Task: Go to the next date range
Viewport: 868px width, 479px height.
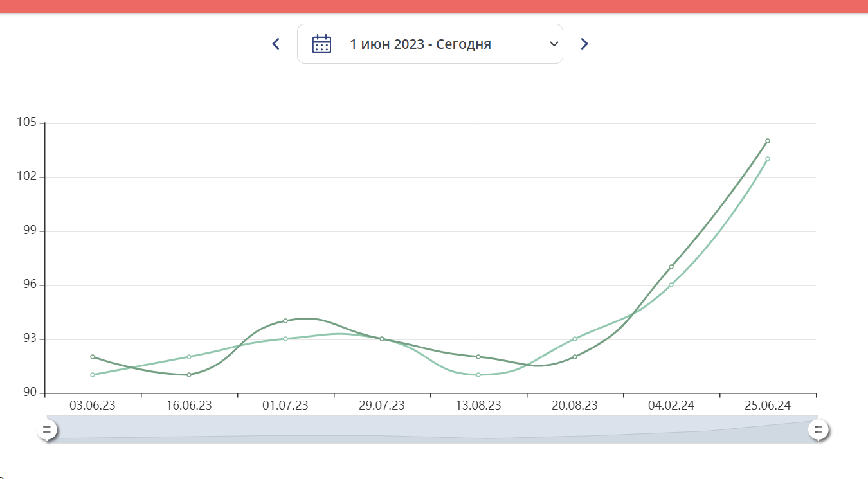Action: [584, 44]
